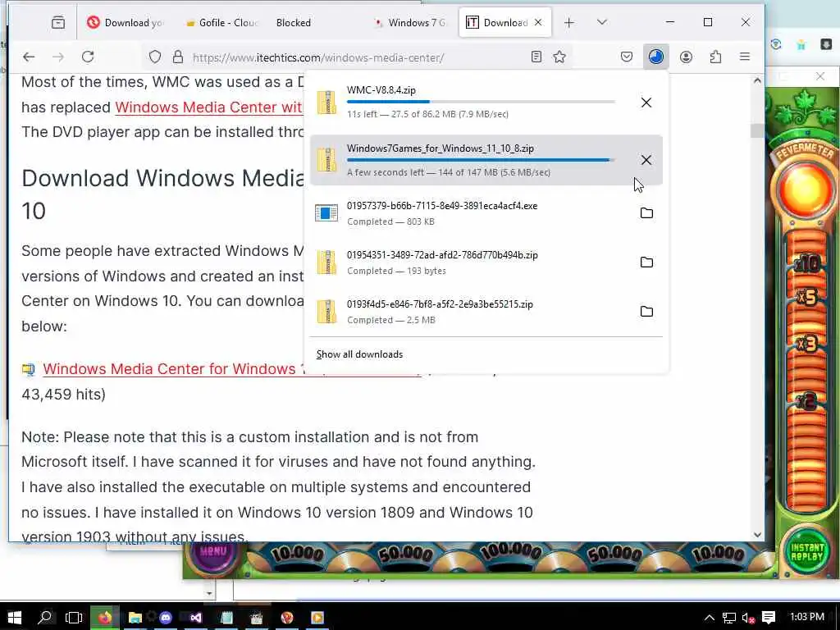Show the 193 bytes zip in folder
840x630 pixels.
click(x=646, y=262)
